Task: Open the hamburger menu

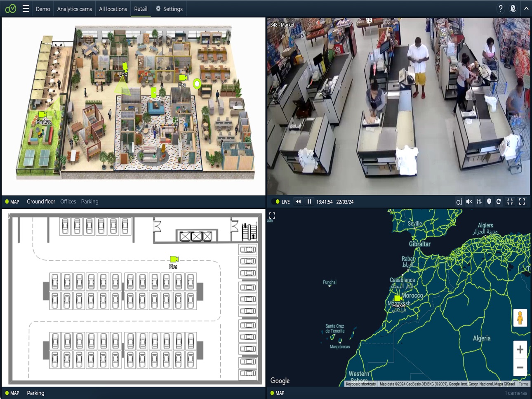Action: pyautogui.click(x=26, y=9)
